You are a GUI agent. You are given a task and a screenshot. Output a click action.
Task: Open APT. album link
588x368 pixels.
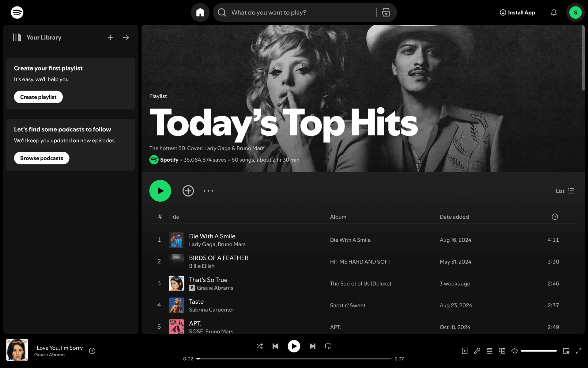[x=335, y=327]
